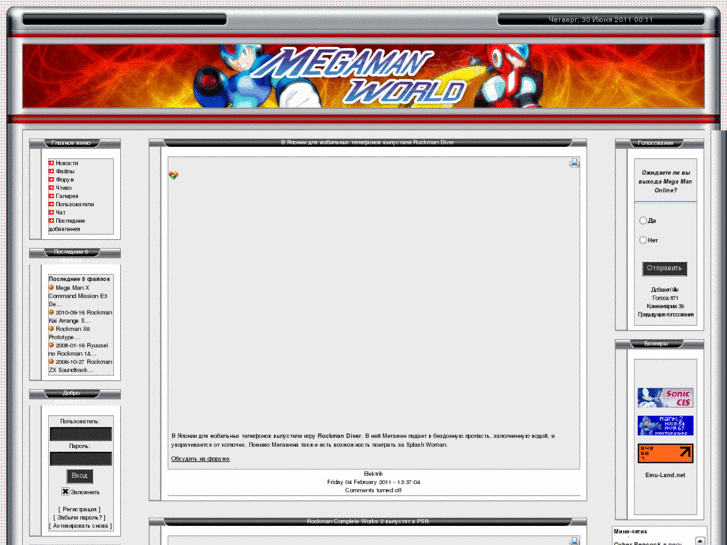Click the Rockman Complete Works 2 post title
The width and height of the screenshot is (727, 545).
pos(368,521)
